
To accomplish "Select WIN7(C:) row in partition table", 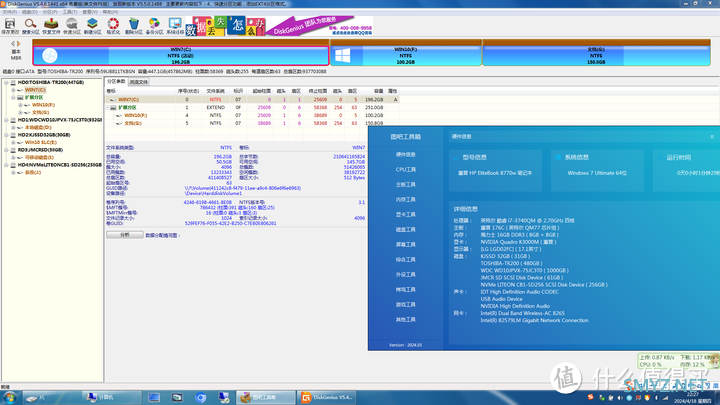I will coord(252,99).
